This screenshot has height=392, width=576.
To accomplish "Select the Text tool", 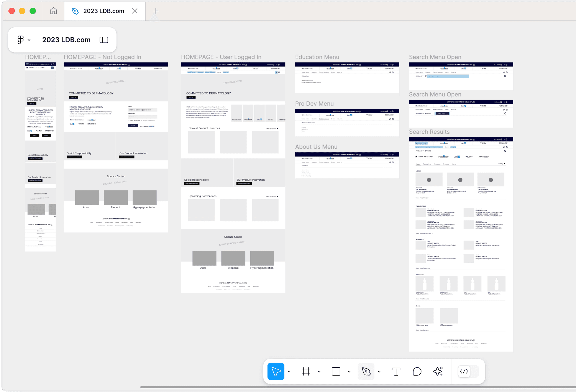I will [396, 371].
